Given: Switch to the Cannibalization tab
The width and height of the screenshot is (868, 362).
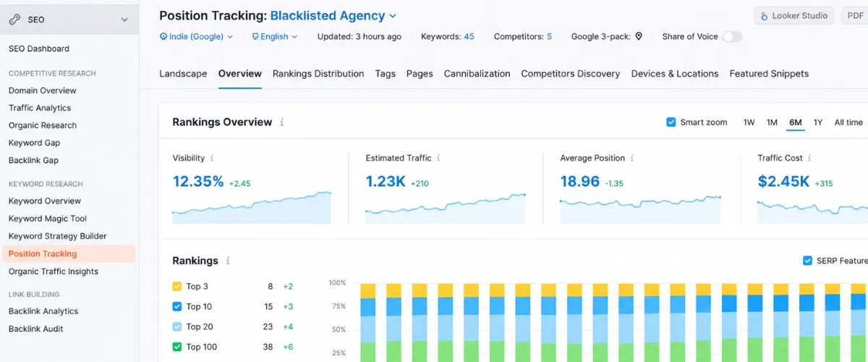Looking at the screenshot, I should tap(477, 73).
